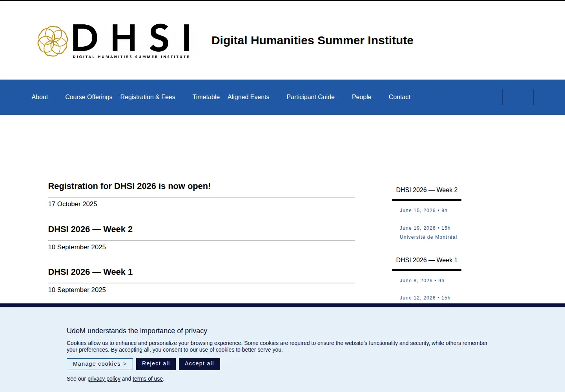Viewport: 565px width, 392px height.
Task: Open the Course Offerings menu
Action: point(89,97)
